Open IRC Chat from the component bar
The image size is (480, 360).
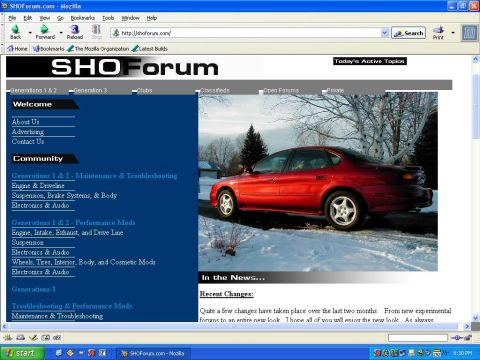tap(57, 338)
